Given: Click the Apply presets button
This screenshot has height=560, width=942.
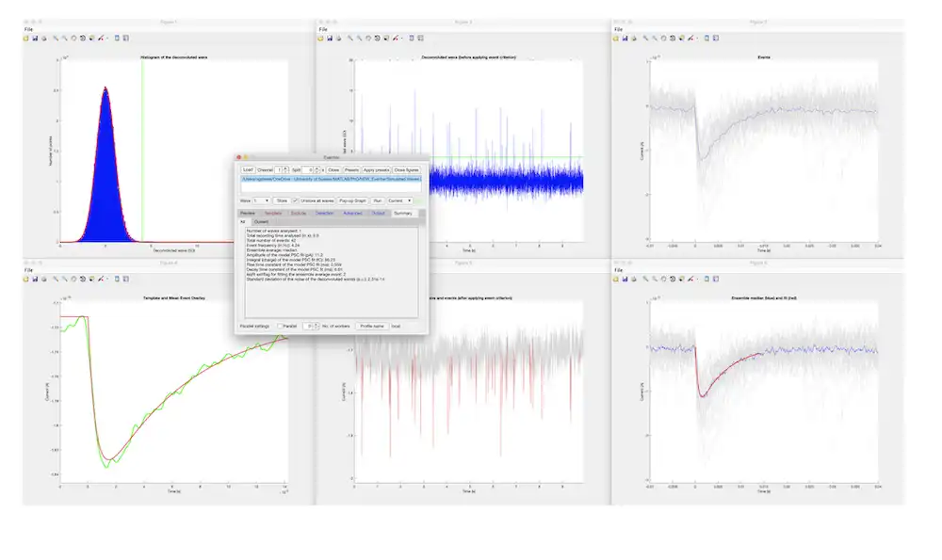Looking at the screenshot, I should coord(377,169).
